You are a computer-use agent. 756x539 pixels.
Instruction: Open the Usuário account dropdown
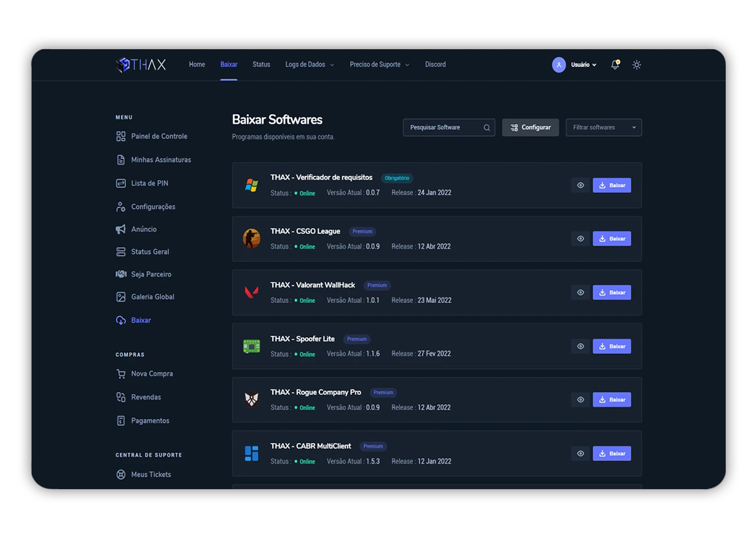pos(583,65)
